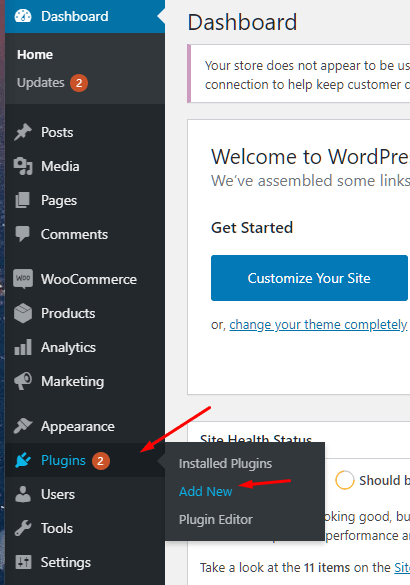Go to Home submenu item
Viewport: 410px width, 585px height.
[35, 54]
